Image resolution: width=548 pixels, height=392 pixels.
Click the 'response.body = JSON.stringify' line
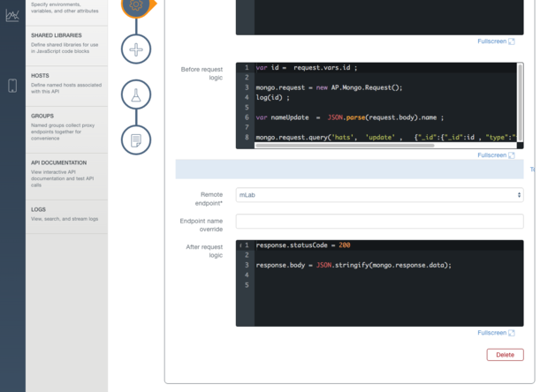354,265
